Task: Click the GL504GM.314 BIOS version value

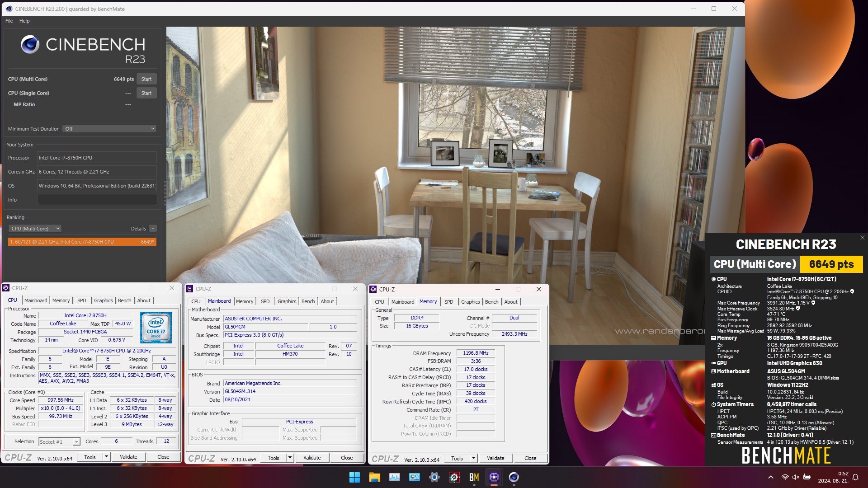Action: [x=290, y=392]
